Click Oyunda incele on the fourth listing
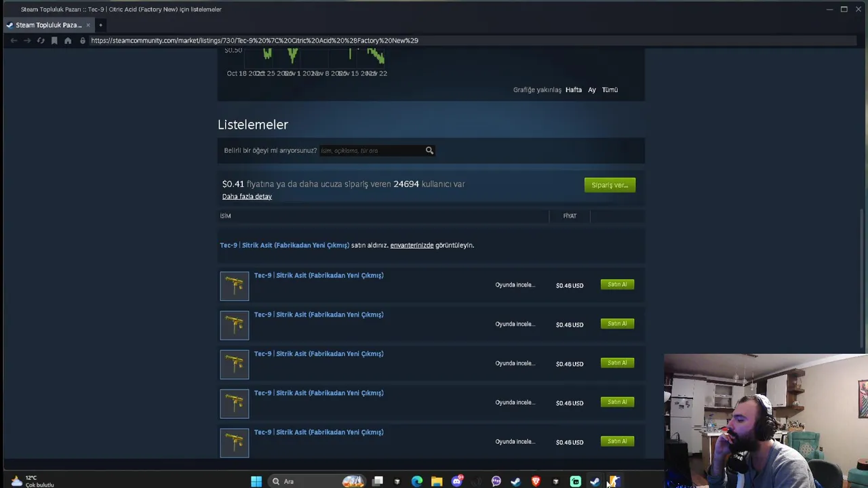The height and width of the screenshot is (488, 868). pyautogui.click(x=515, y=403)
